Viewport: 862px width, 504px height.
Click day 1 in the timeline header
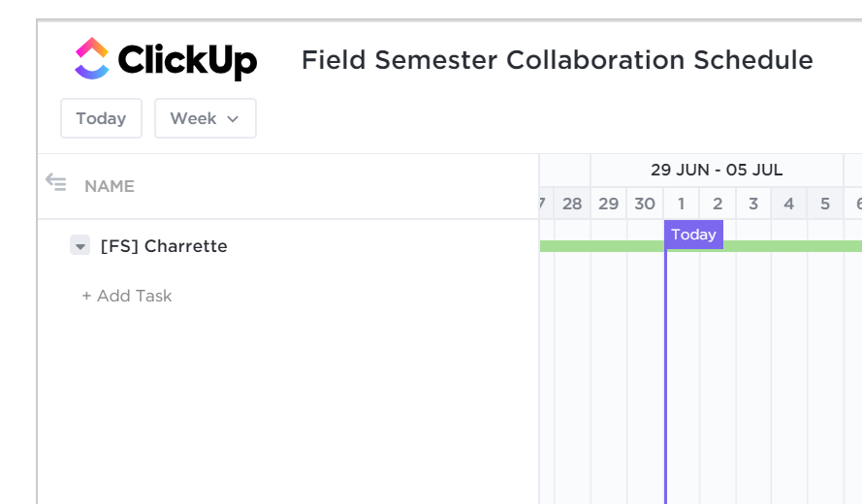click(x=681, y=204)
